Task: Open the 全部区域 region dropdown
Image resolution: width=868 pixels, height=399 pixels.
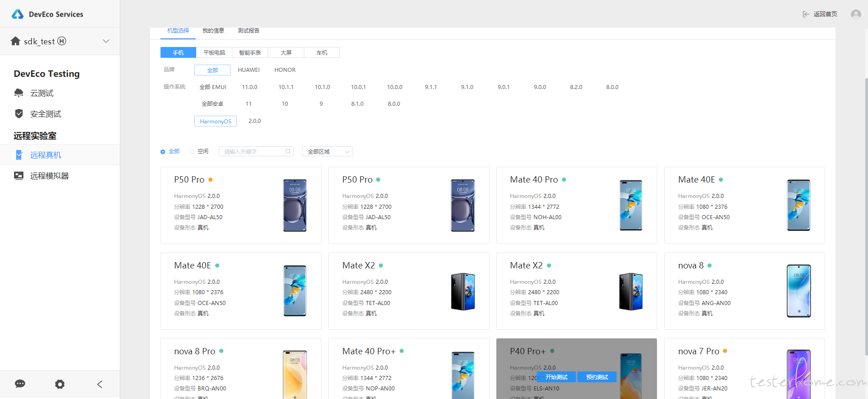Action: coord(328,151)
